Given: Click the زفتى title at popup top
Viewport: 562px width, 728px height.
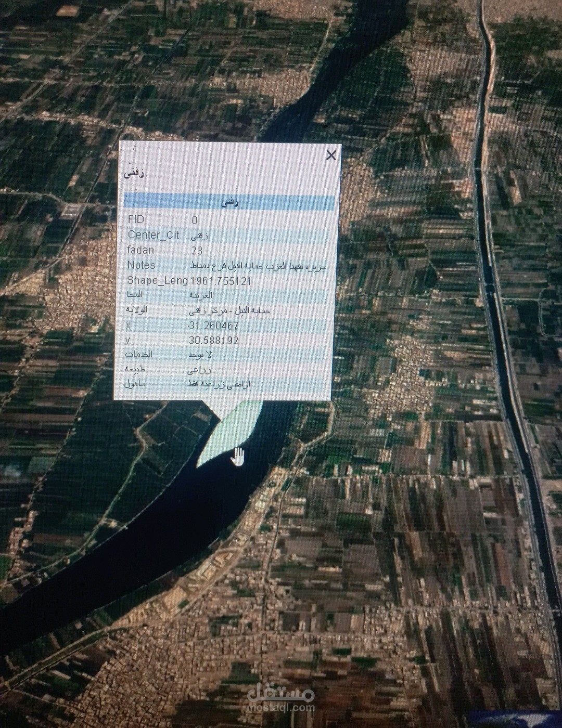Looking at the screenshot, I should click(x=134, y=173).
